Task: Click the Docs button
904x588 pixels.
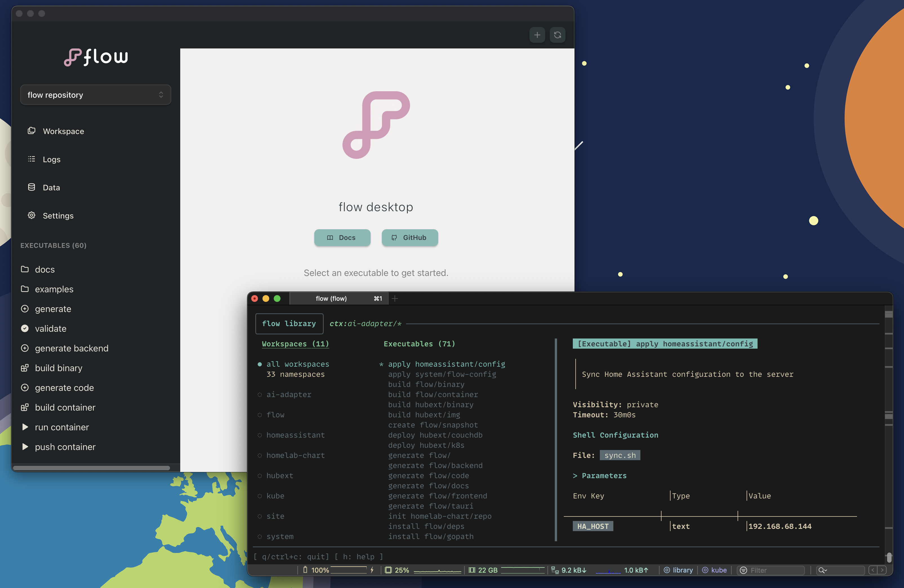Action: pos(342,238)
